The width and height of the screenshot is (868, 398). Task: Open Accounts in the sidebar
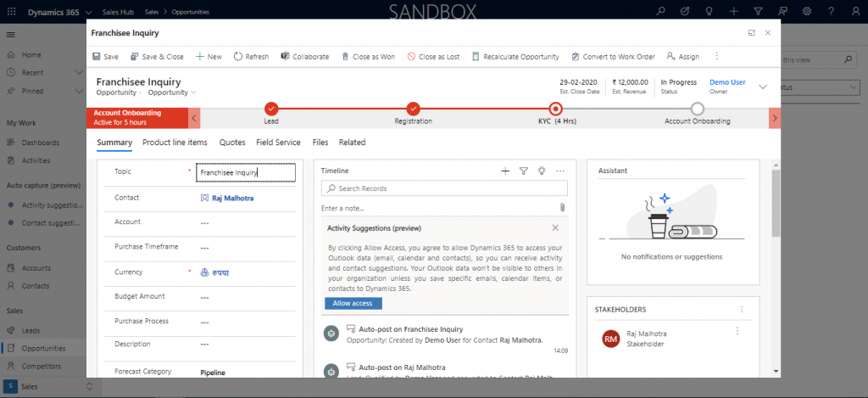(x=36, y=267)
